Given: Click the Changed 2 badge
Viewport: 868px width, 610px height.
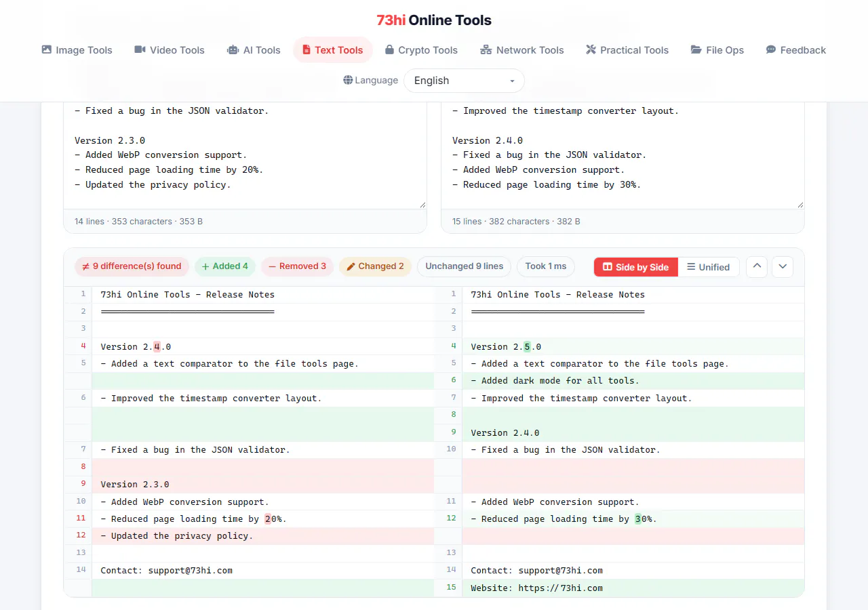Looking at the screenshot, I should (375, 266).
